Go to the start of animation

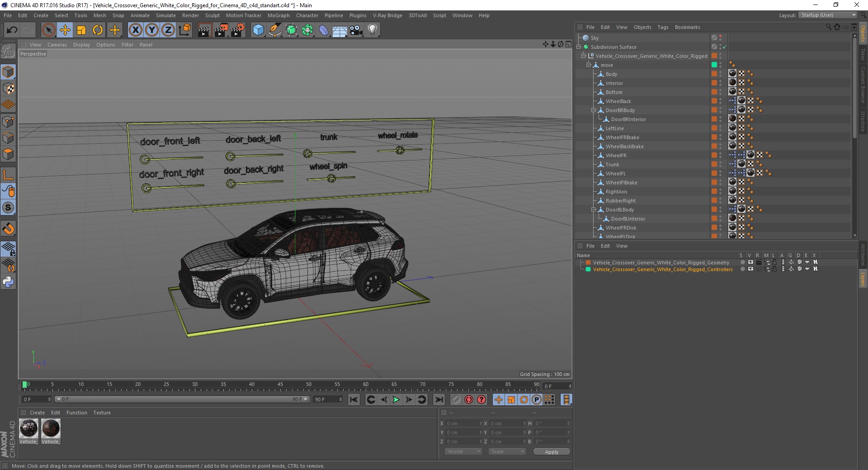coord(354,399)
